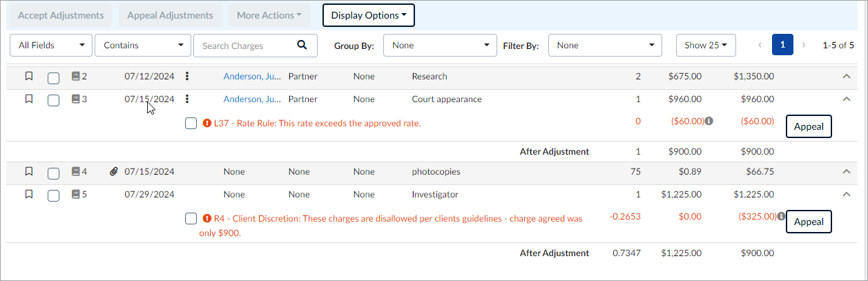
Task: Open the three-dot menu for Court appearance row
Action: pos(187,99)
